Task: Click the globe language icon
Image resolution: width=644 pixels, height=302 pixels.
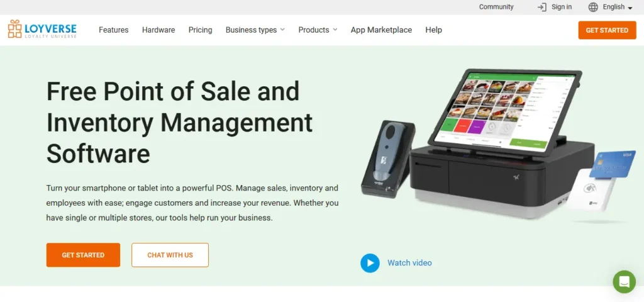Action: click(593, 7)
